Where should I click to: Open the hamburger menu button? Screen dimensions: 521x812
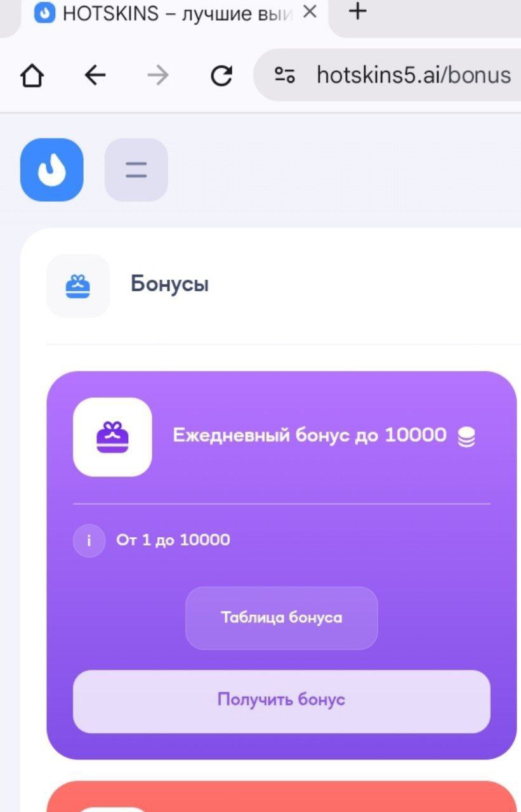point(136,169)
